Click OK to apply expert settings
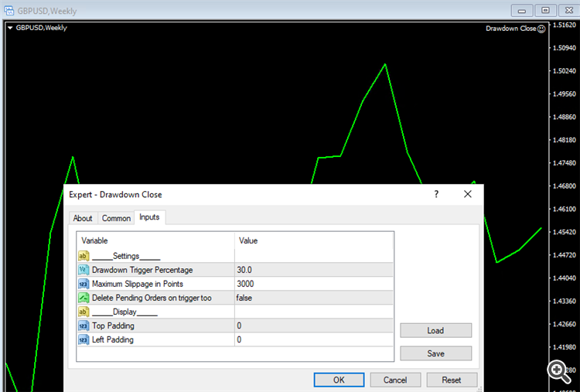 coord(339,380)
